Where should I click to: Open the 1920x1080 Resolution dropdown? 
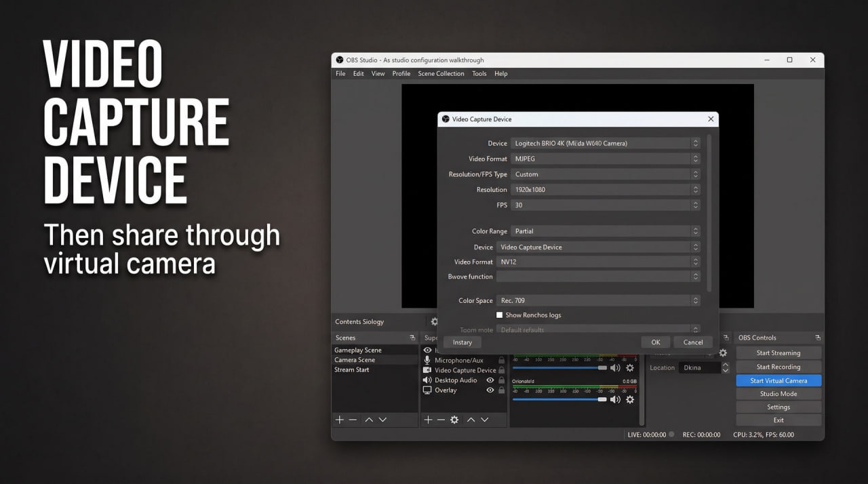pos(605,190)
